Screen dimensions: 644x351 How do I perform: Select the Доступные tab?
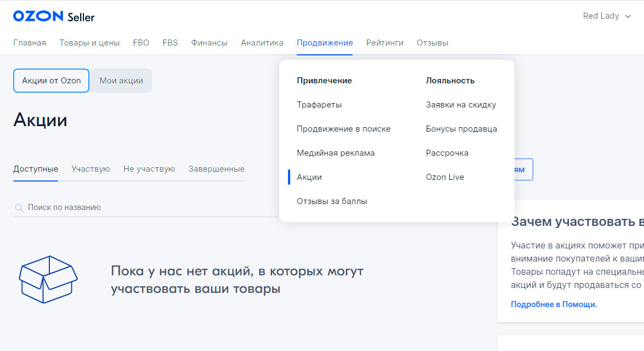click(36, 169)
